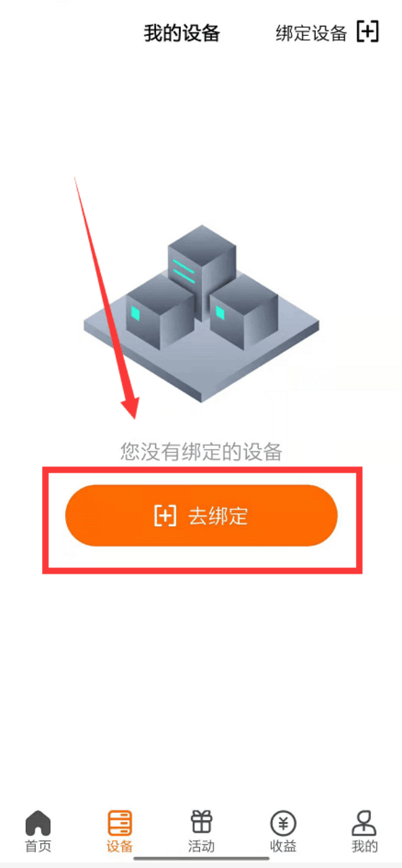Click the plus bracket icon inside 去绑定 button
The width and height of the screenshot is (402, 868).
[165, 516]
